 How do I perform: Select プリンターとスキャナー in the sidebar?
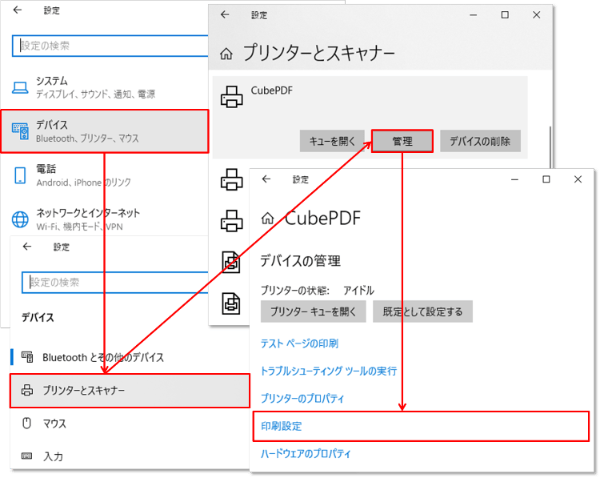click(x=130, y=390)
